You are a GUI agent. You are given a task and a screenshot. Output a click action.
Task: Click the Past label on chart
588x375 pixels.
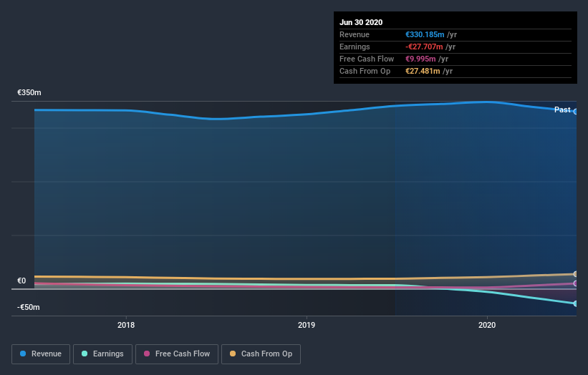click(x=562, y=109)
